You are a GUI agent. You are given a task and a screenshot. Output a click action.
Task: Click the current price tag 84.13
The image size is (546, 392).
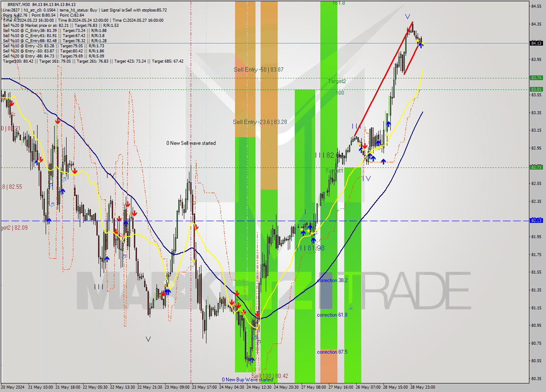pyautogui.click(x=536, y=43)
